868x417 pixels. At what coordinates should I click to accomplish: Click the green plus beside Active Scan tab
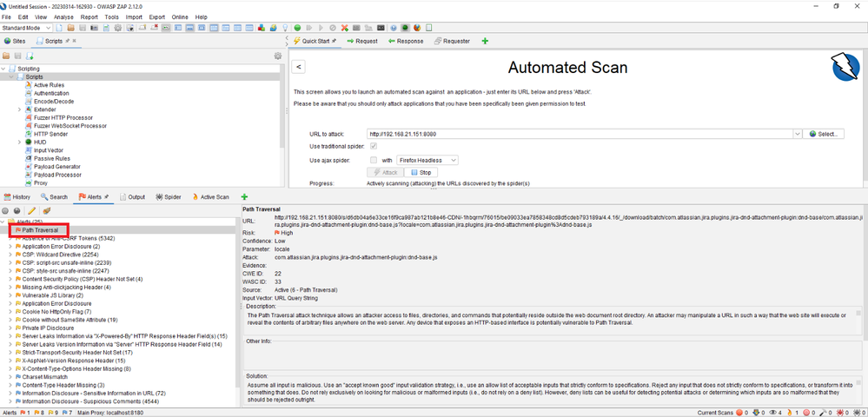tap(244, 196)
